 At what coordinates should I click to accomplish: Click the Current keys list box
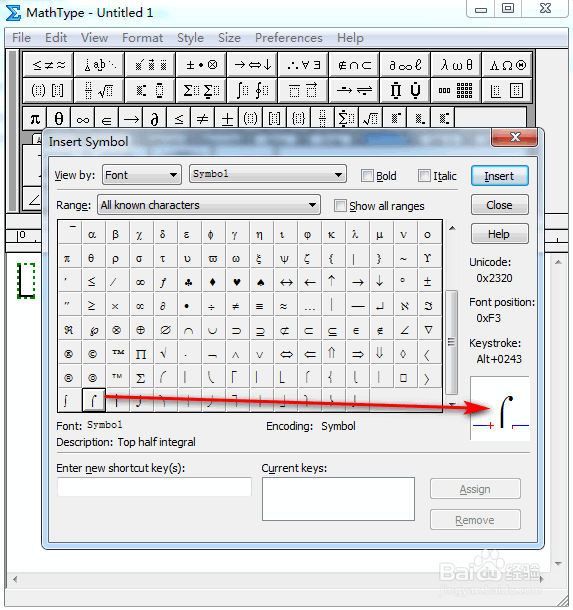click(338, 499)
